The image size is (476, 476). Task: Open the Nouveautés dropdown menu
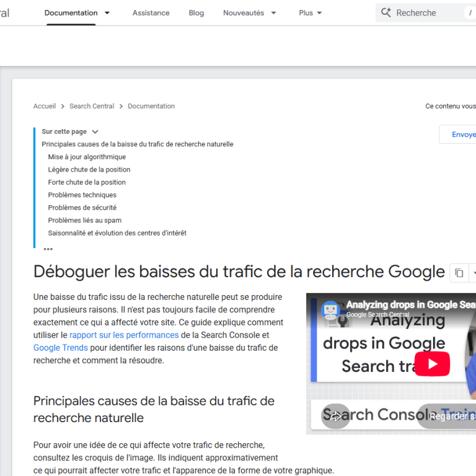250,13
